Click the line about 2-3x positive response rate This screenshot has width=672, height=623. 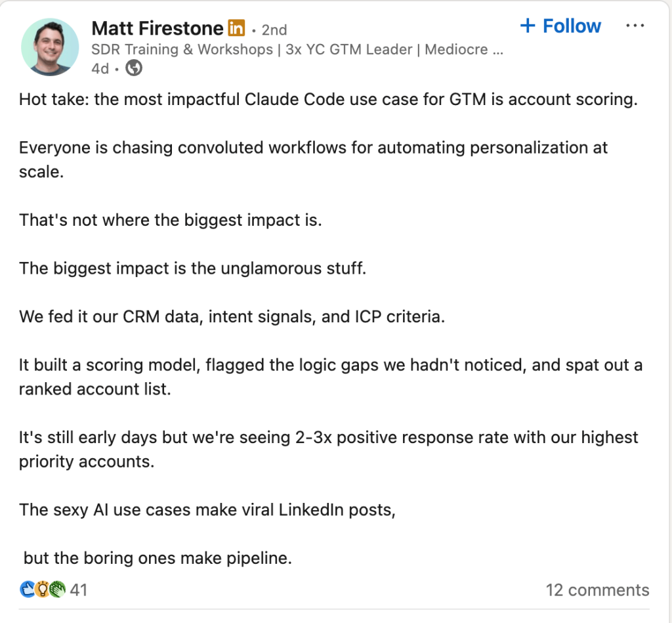click(x=328, y=437)
